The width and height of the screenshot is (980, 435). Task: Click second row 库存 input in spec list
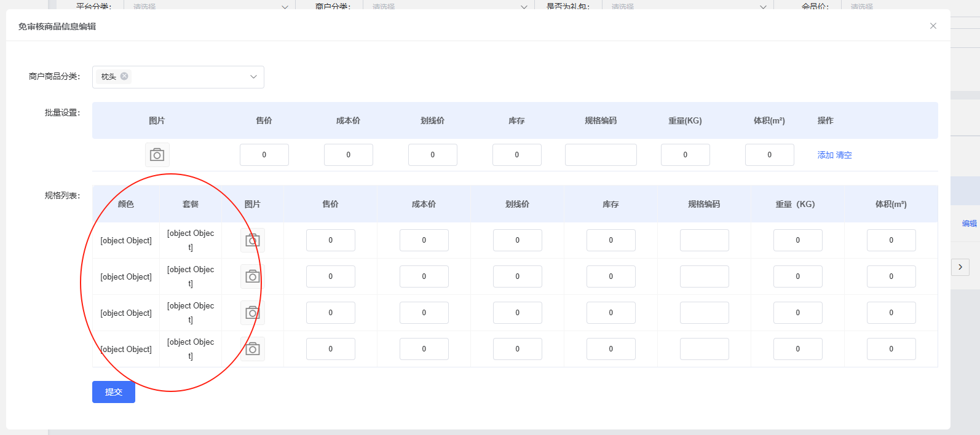tap(611, 276)
